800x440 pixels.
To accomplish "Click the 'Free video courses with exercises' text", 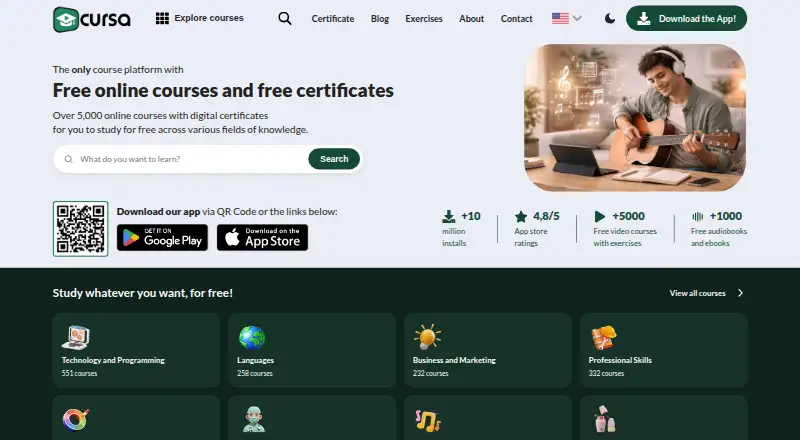I will pos(624,237).
